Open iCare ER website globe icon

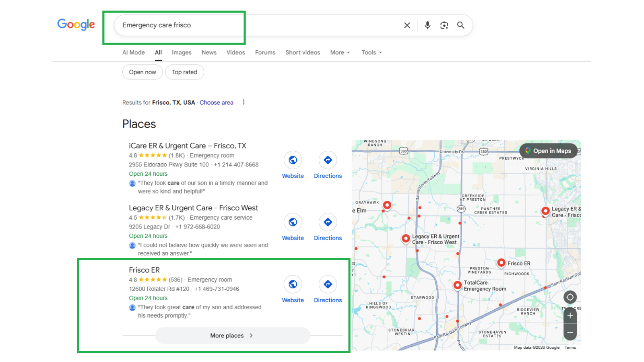(x=293, y=160)
